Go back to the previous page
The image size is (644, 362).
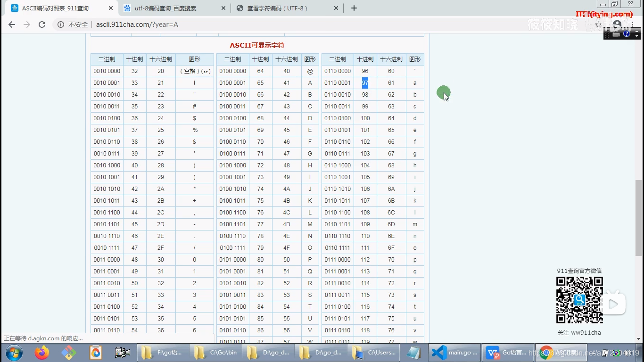tap(12, 25)
